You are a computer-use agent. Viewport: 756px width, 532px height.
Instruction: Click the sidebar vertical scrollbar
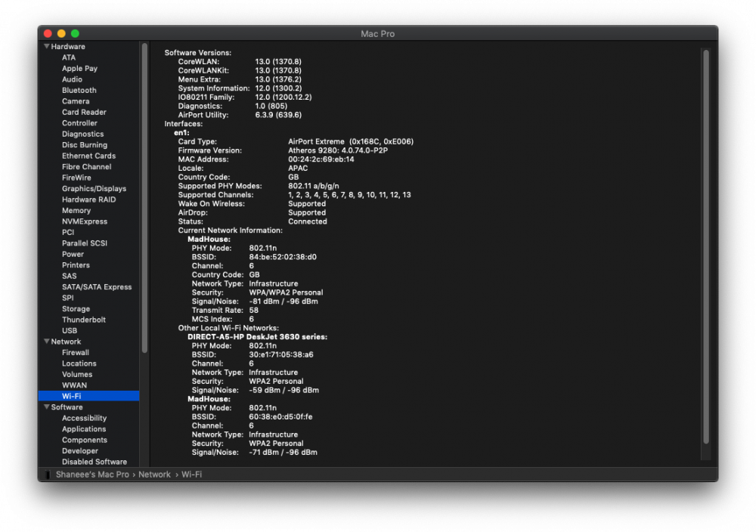[144, 197]
